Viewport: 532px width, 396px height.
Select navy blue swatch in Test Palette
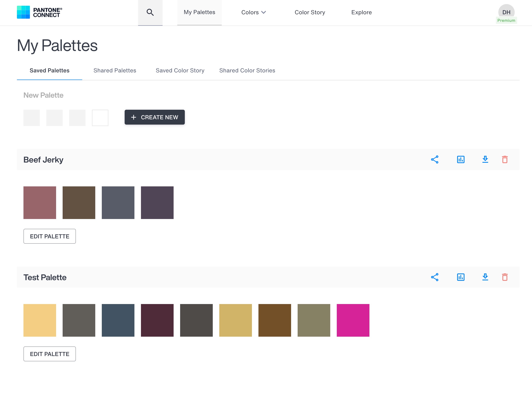pos(118,321)
